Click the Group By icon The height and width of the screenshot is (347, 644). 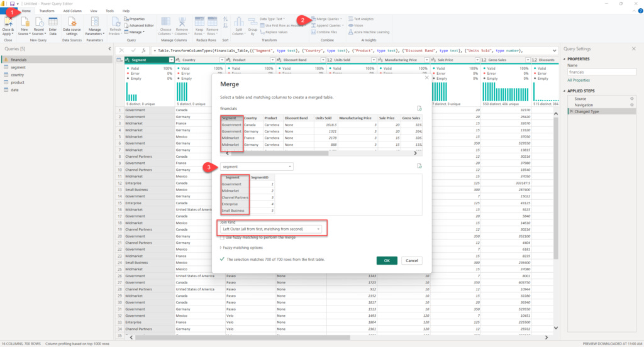click(253, 23)
